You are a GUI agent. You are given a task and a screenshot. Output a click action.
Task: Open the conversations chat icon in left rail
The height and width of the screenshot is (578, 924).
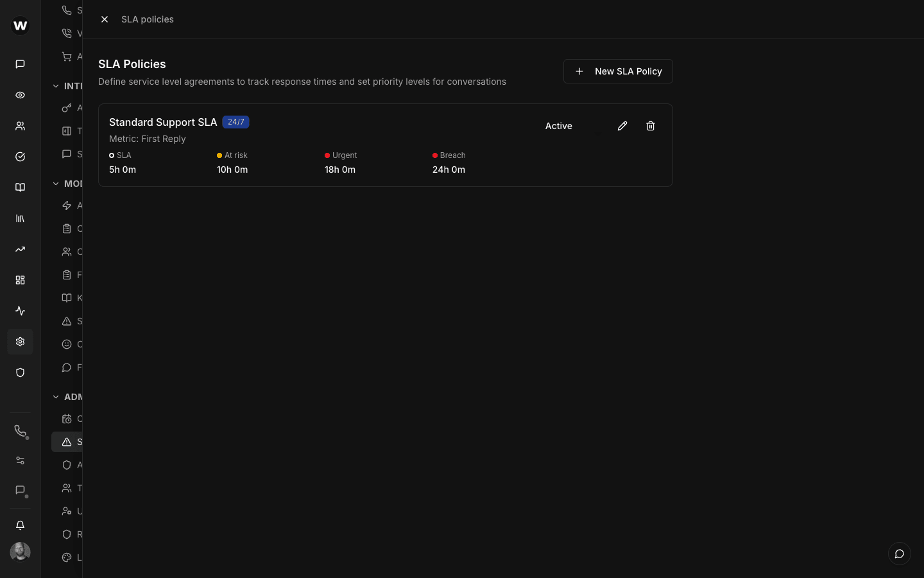click(x=20, y=64)
